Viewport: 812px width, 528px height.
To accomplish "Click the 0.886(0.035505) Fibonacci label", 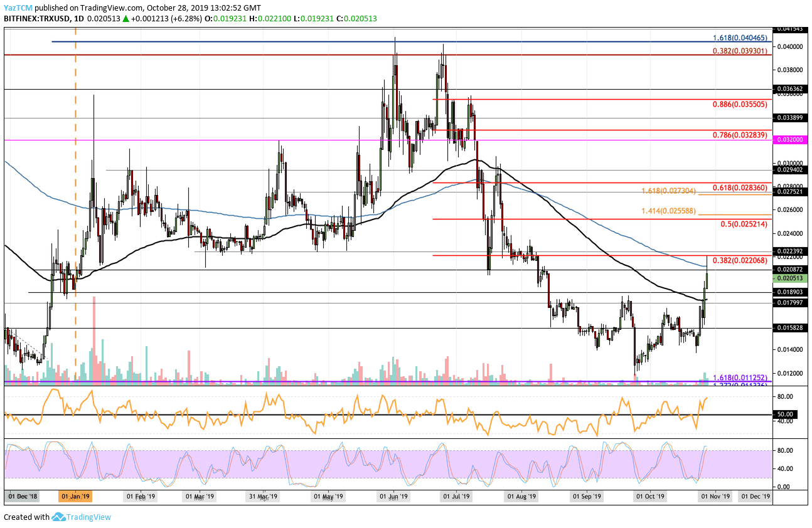I will (739, 105).
